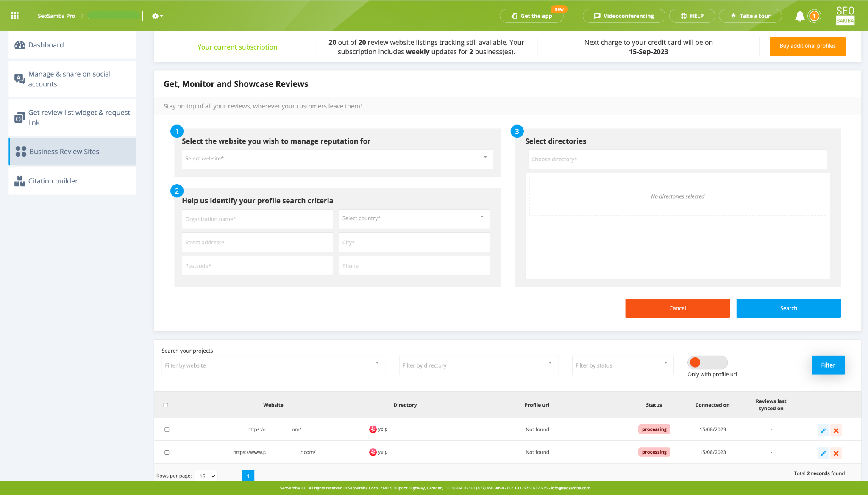Click the Phone input field
The width and height of the screenshot is (868, 495).
414,266
